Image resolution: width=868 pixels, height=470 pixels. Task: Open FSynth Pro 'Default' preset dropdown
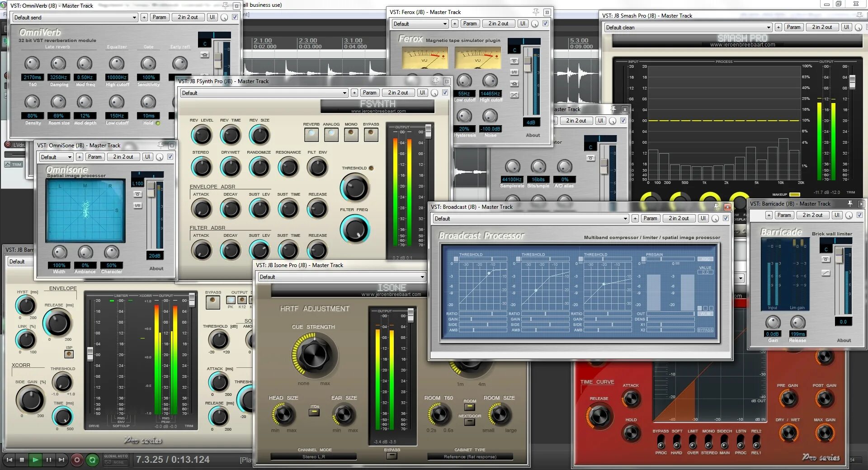coord(264,93)
